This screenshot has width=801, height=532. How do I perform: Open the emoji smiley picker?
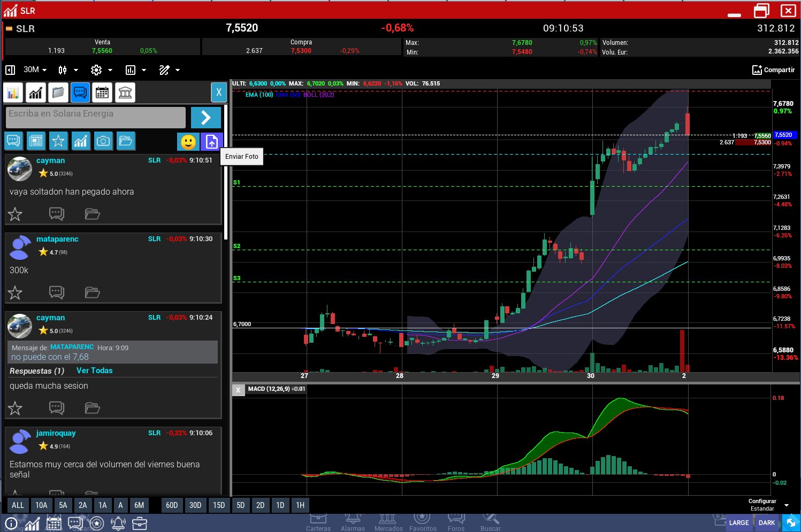point(188,142)
